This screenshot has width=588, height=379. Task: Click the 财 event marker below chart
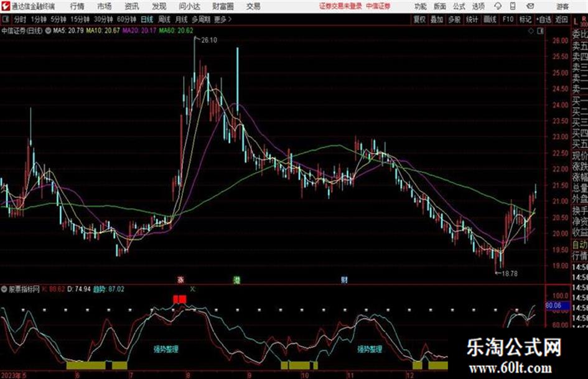pyautogui.click(x=344, y=279)
